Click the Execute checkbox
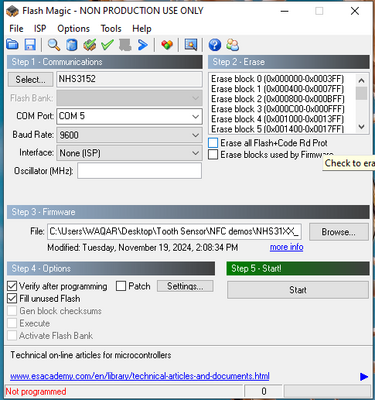The width and height of the screenshot is (375, 400). click(x=12, y=323)
